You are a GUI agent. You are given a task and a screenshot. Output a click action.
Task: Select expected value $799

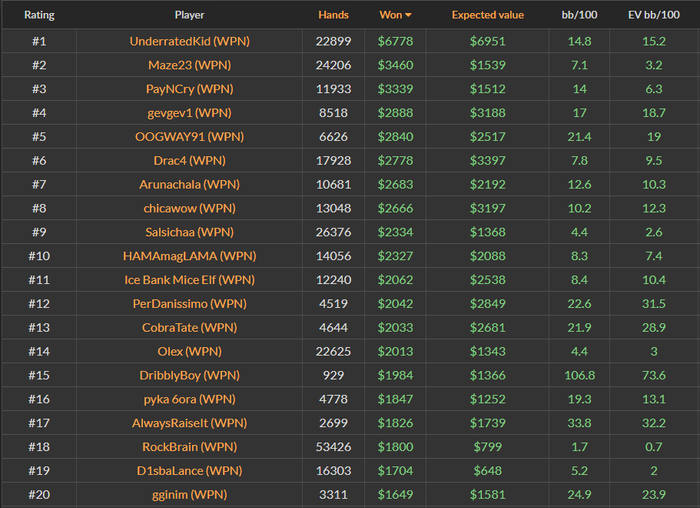(488, 447)
